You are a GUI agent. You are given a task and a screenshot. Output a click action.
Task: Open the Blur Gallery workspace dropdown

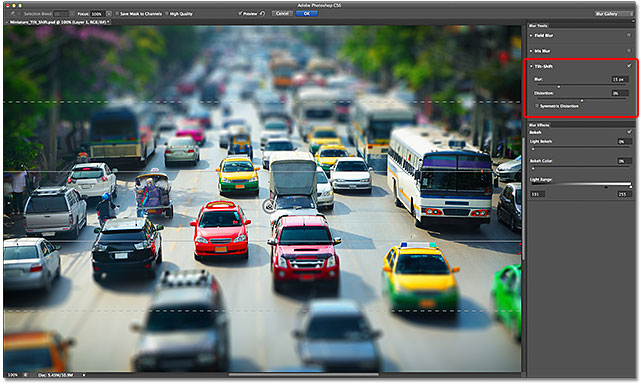(613, 13)
